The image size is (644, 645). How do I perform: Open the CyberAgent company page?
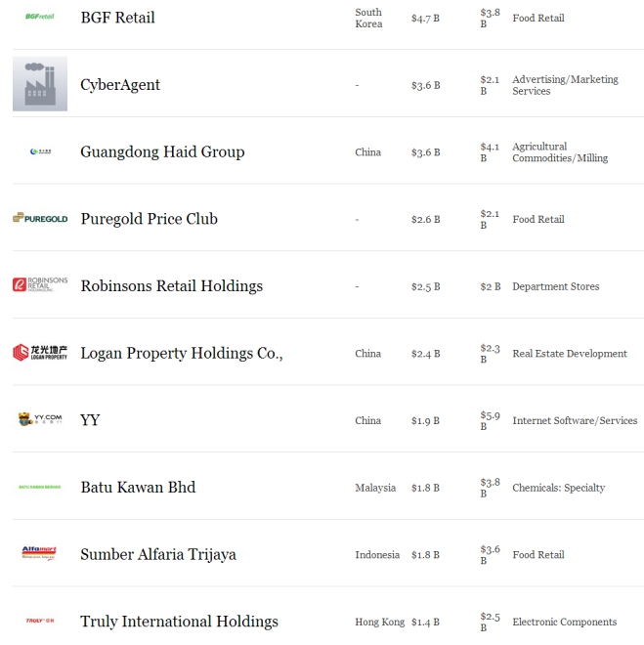120,85
